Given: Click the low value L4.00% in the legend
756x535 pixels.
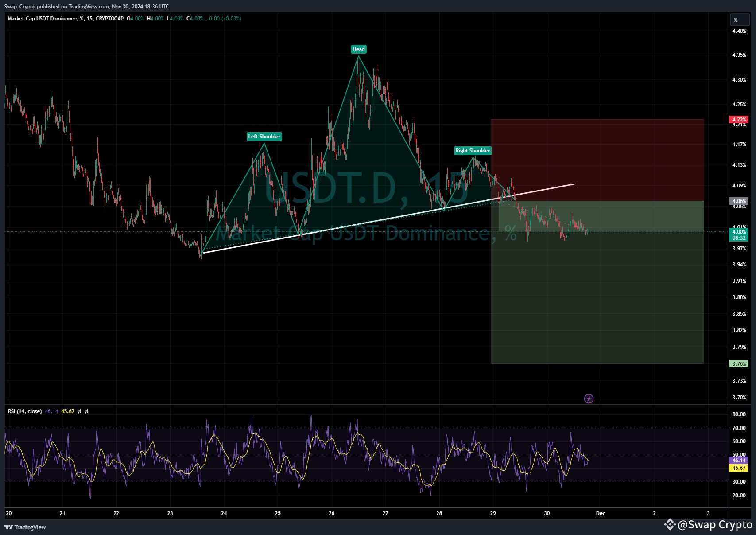Looking at the screenshot, I should pos(175,19).
